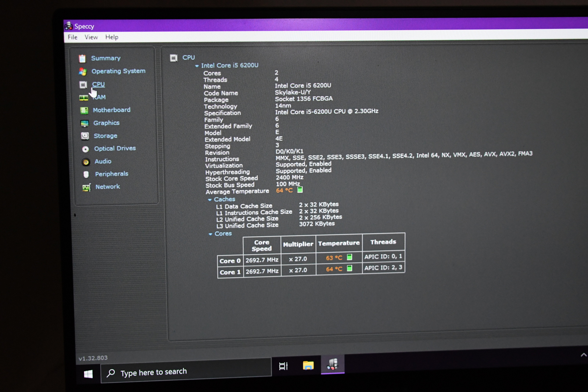Open the View menu
The width and height of the screenshot is (588, 392).
coord(91,37)
